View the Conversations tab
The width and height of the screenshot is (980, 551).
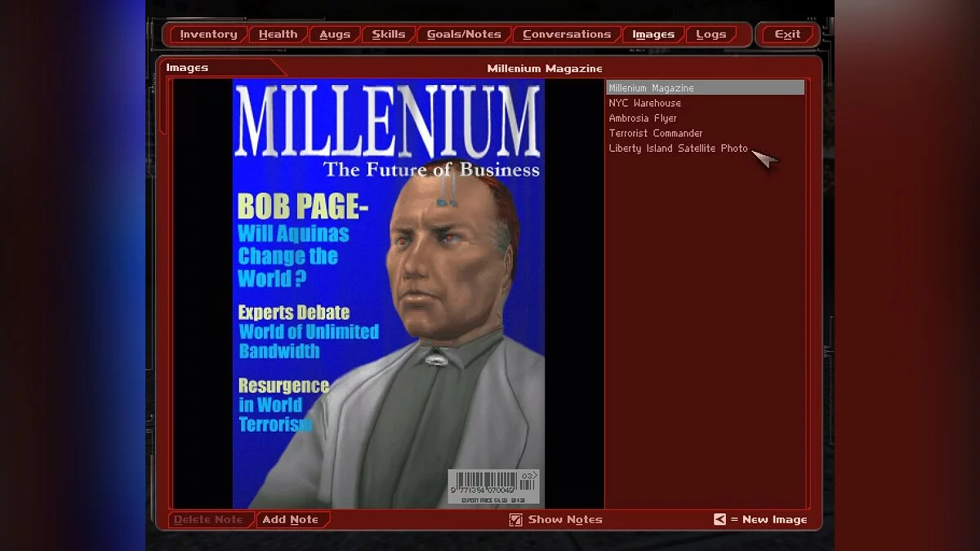click(x=567, y=34)
